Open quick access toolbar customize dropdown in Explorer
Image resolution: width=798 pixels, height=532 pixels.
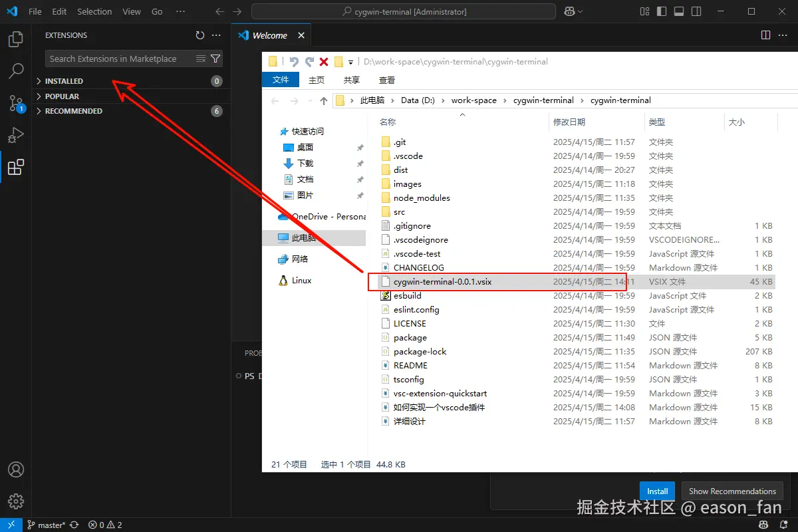click(x=350, y=62)
